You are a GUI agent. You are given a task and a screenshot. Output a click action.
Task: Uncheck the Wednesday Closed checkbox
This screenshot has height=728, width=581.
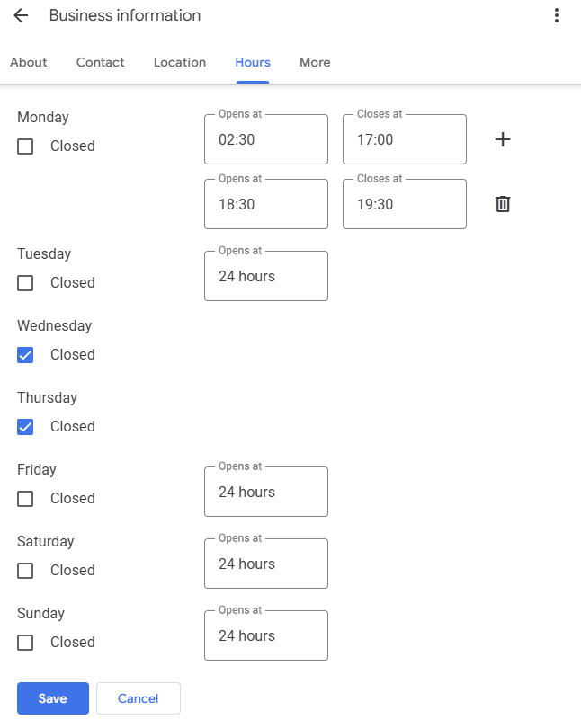[x=25, y=355]
